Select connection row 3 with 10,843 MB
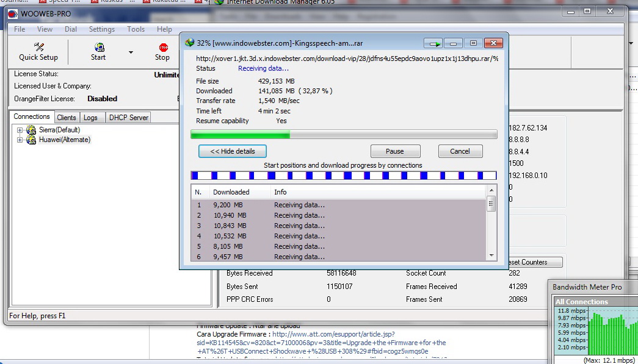The width and height of the screenshot is (638, 364). pos(338,226)
